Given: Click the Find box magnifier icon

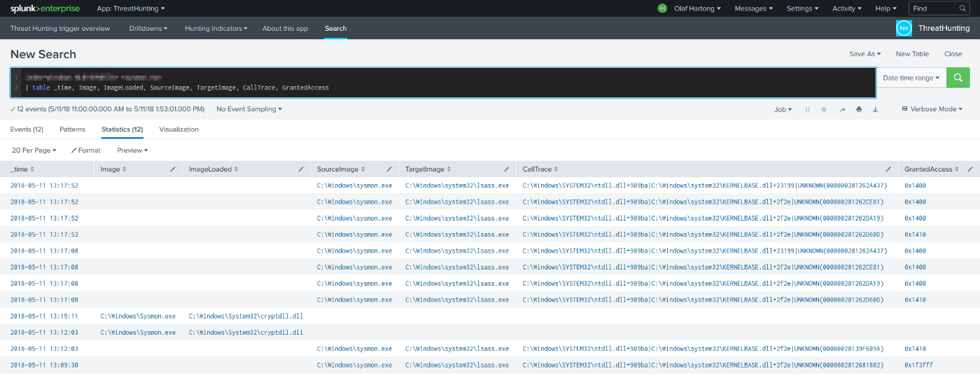Looking at the screenshot, I should (x=962, y=8).
